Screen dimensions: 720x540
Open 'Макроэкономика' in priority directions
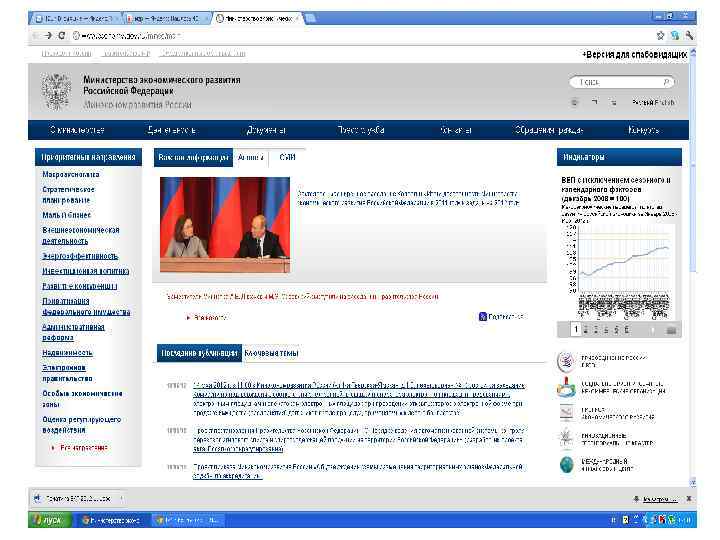71,174
